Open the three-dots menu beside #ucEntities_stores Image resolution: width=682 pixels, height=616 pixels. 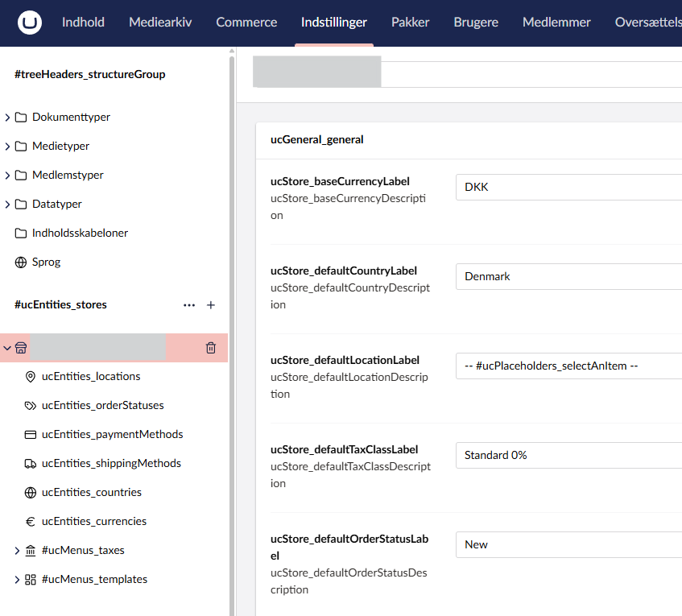point(189,305)
